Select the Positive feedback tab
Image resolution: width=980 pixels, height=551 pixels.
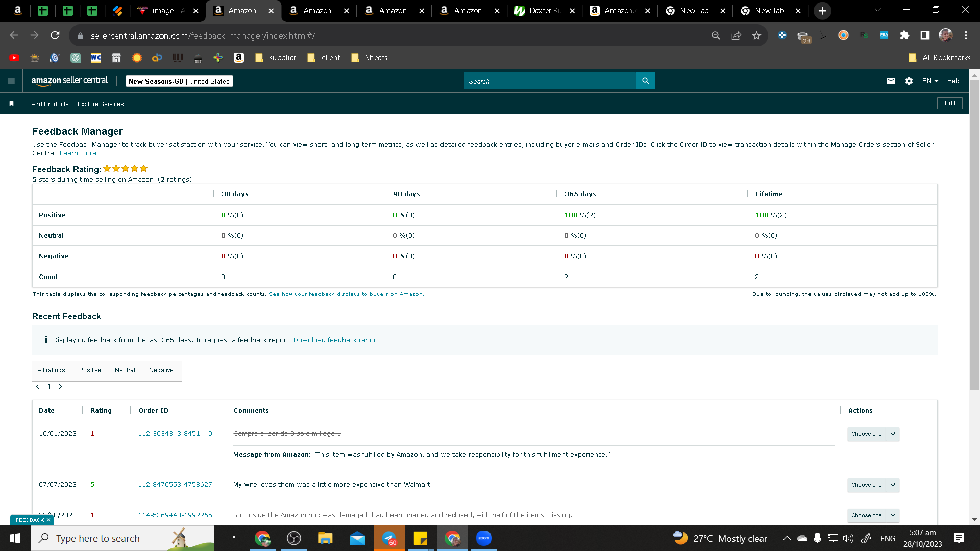pos(90,370)
